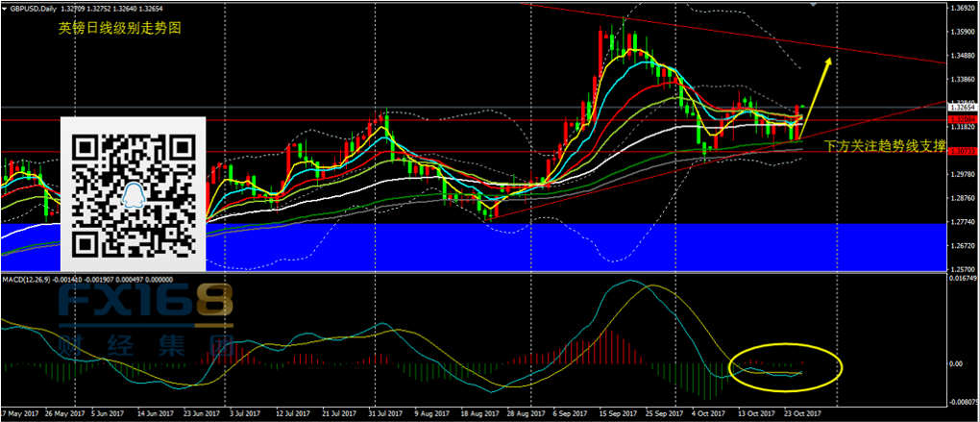Click the 1.25700 price axis label
Viewport: 980px width, 422px height.
pyautogui.click(x=962, y=271)
